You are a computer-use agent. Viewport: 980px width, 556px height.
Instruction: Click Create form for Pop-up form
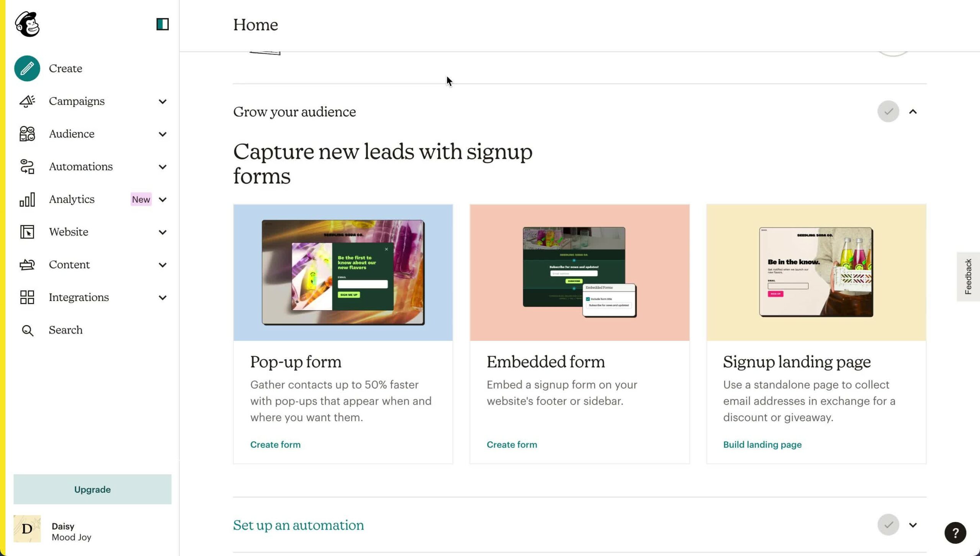274,444
